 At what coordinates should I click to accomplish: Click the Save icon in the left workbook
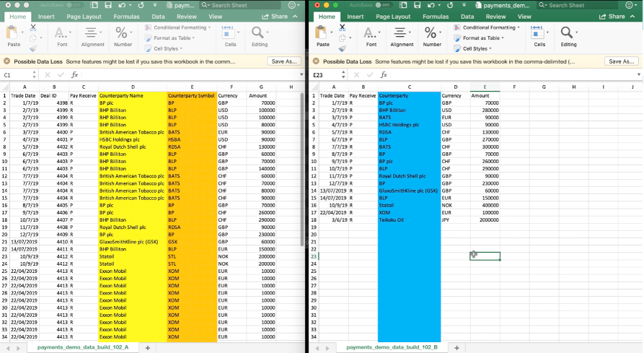[x=108, y=5]
